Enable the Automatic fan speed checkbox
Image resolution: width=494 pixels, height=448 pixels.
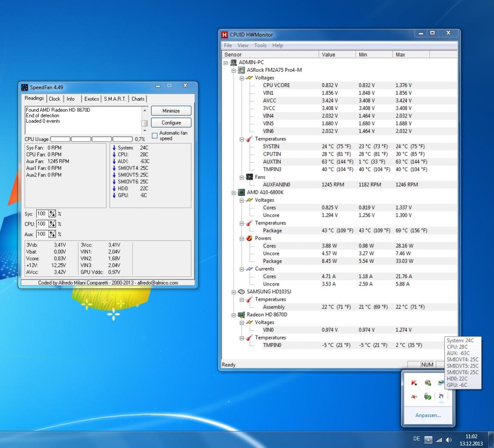(x=155, y=136)
